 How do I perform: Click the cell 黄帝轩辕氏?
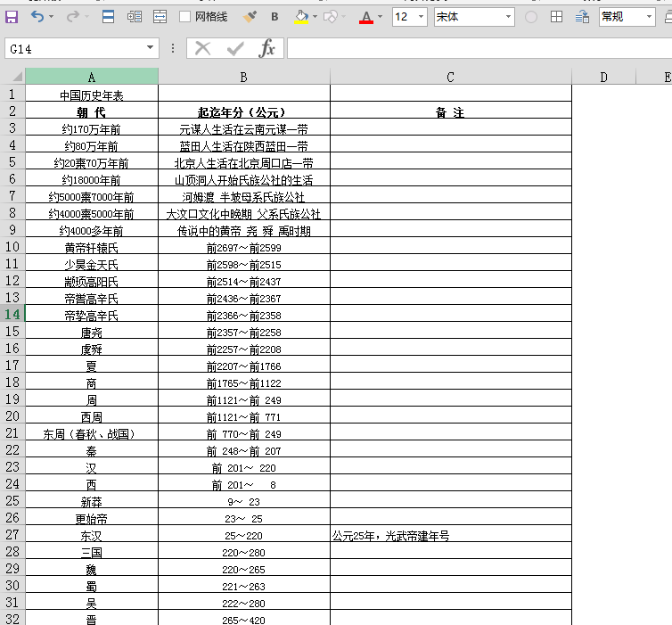point(92,246)
